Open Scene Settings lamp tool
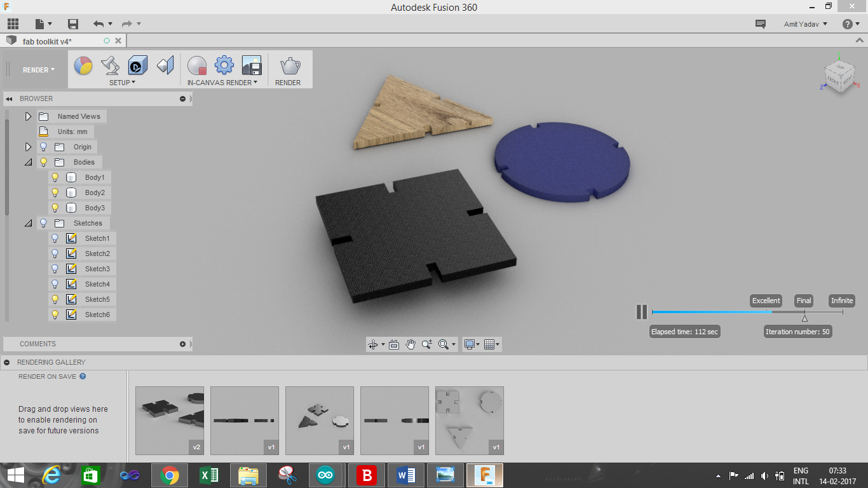 [x=111, y=65]
